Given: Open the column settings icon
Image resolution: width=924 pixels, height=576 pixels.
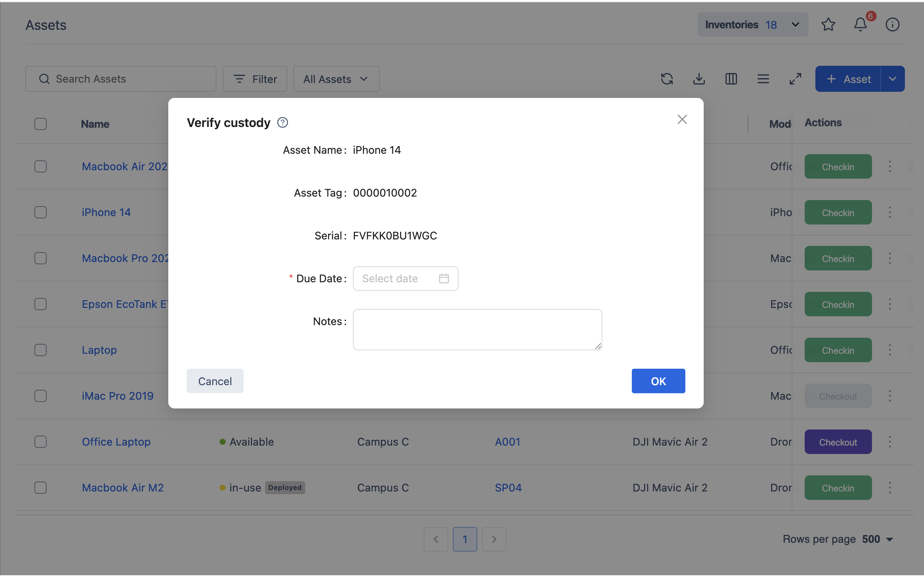Looking at the screenshot, I should click(731, 79).
